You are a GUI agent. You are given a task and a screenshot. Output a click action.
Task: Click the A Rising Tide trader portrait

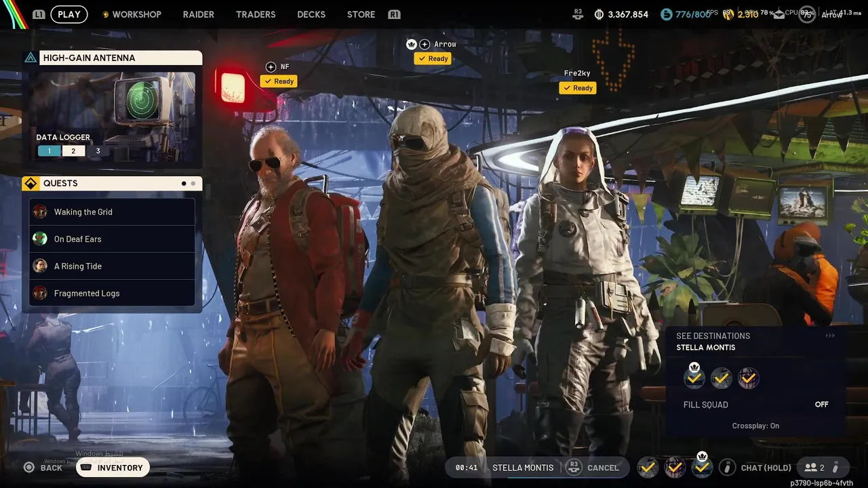[x=40, y=266]
